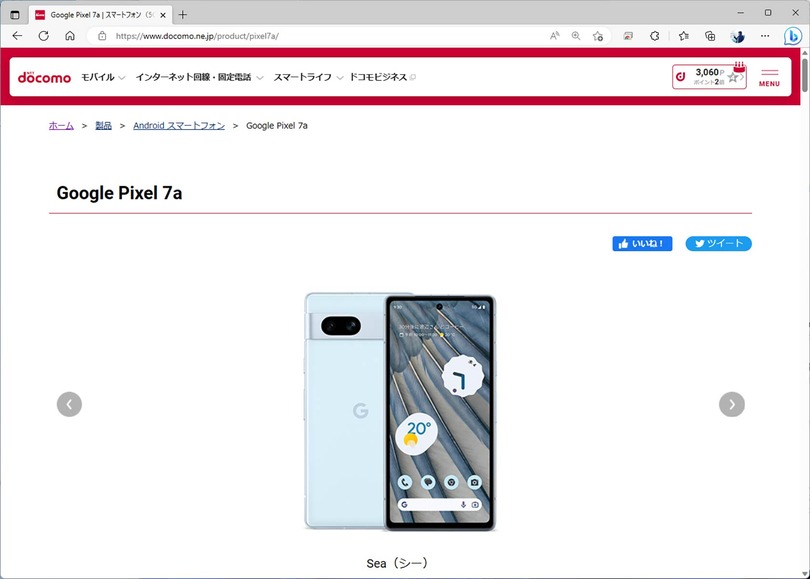Click the ホーム breadcrumb link
The width and height of the screenshot is (810, 579).
tap(61, 126)
